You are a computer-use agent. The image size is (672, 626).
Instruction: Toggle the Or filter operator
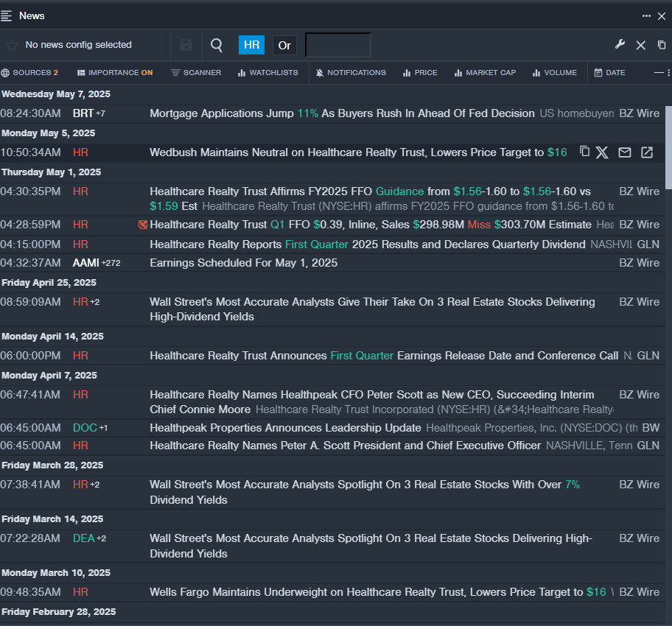pyautogui.click(x=284, y=46)
